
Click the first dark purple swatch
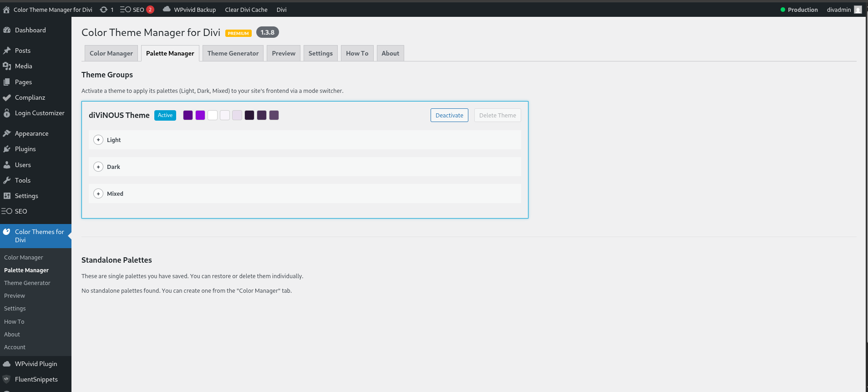tap(188, 115)
